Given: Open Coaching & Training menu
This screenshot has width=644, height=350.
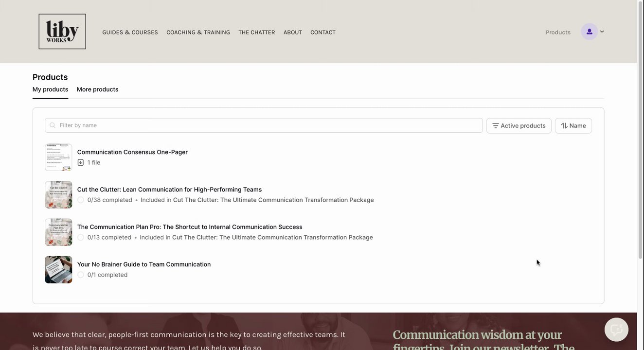Looking at the screenshot, I should tap(198, 32).
